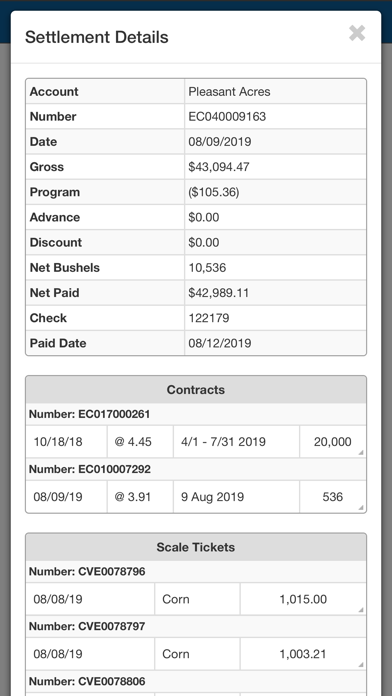The height and width of the screenshot is (696, 392).
Task: Tap contract number EC010007292 label
Action: click(90, 469)
